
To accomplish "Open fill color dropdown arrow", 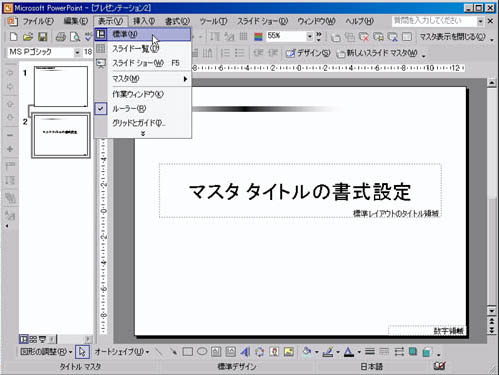I will point(316,352).
